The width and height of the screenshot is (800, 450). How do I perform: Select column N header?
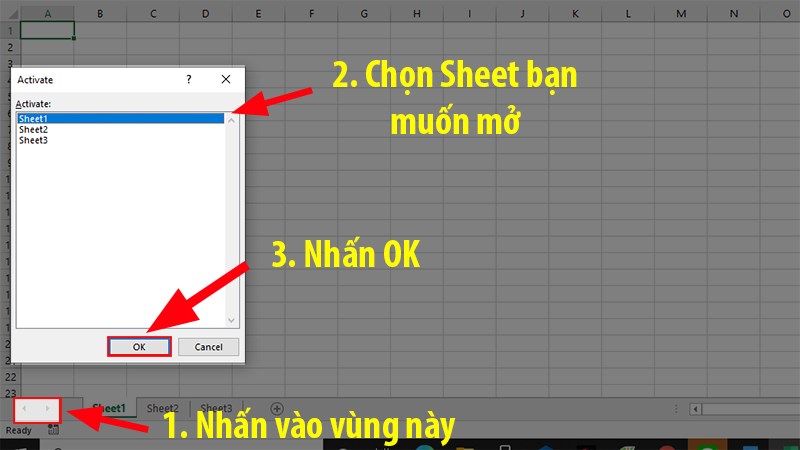[734, 14]
